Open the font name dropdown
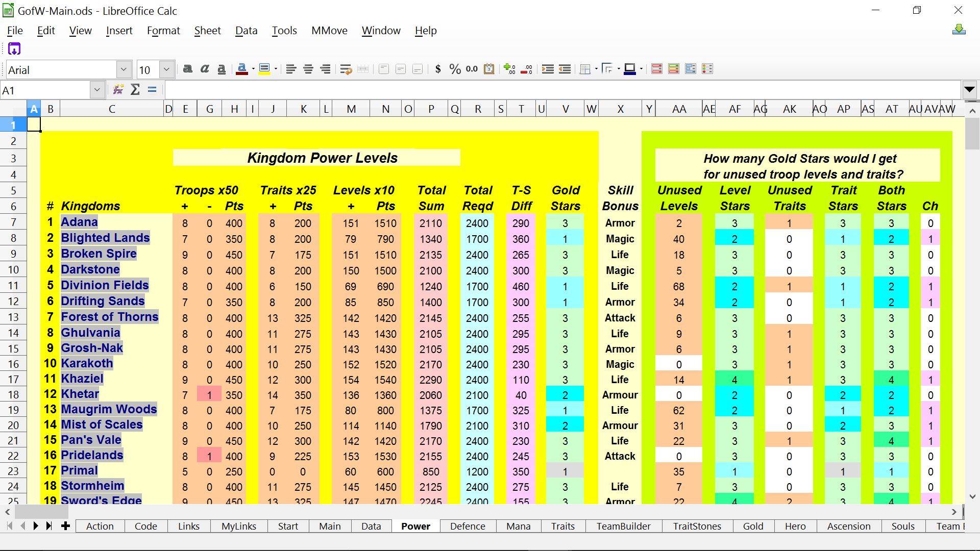This screenshot has width=980, height=551. click(124, 69)
